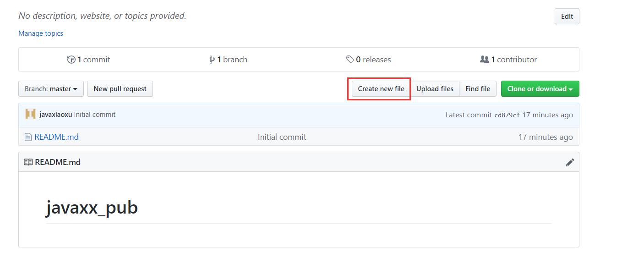Viewport: 644px width, 269px height.
Task: Expand the Clone or download menu
Action: 540,89
